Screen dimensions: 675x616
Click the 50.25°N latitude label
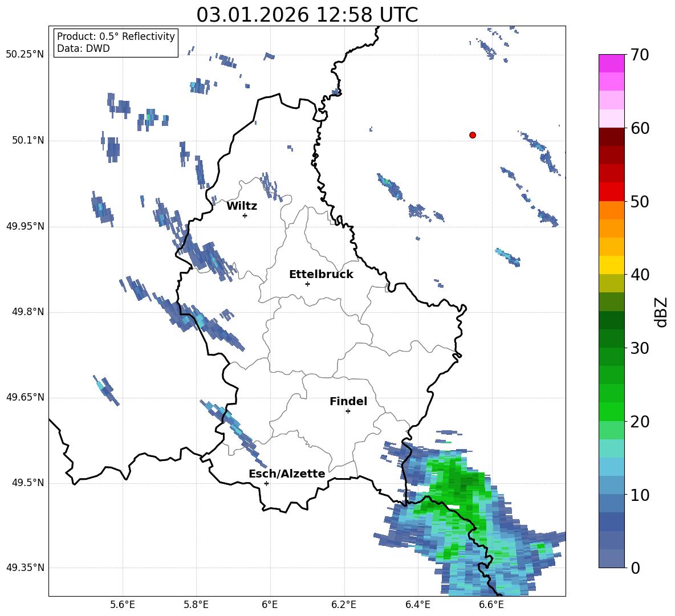point(25,55)
